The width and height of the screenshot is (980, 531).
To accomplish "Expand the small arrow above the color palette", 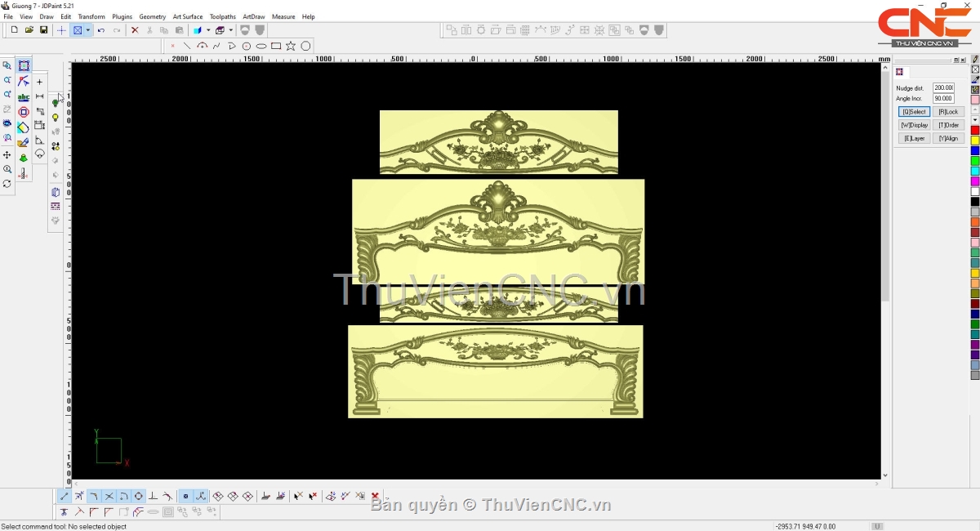I will [x=975, y=120].
